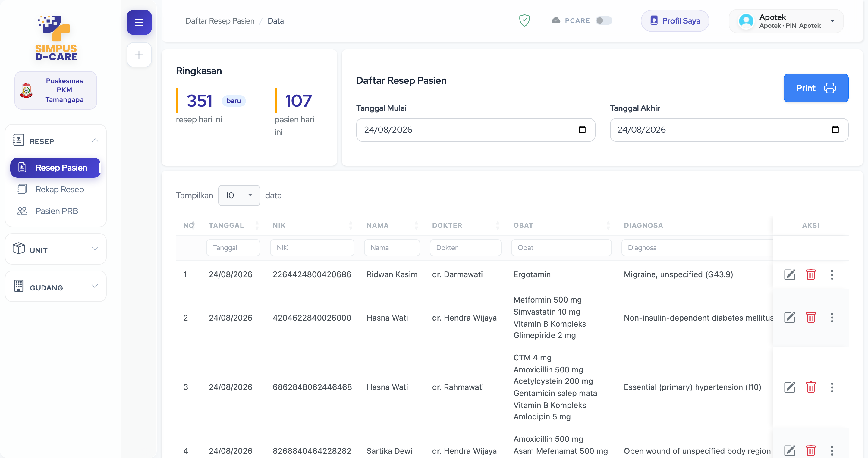Sort table by NIK column header
Screen dimensions: 868x458
pos(312,225)
